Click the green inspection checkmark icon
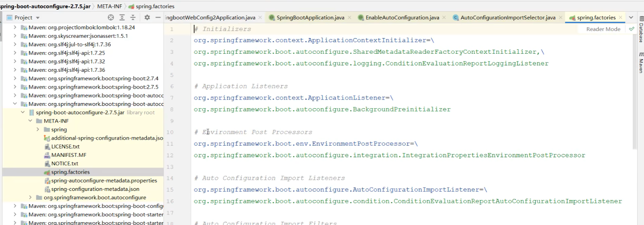The image size is (644, 225). tap(632, 29)
